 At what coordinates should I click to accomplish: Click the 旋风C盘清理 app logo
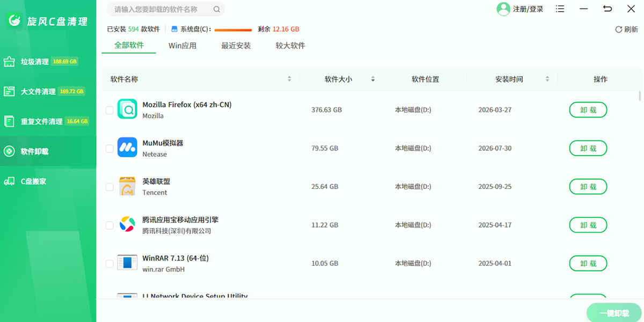[14, 21]
